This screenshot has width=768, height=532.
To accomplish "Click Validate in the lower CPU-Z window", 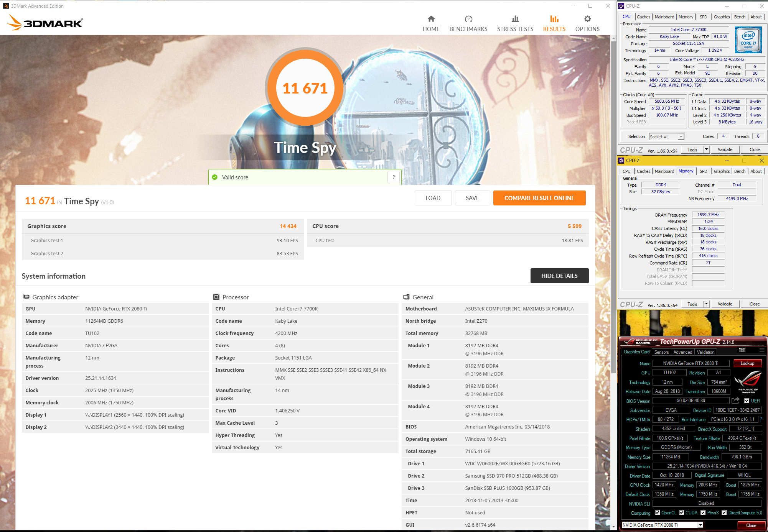I will (x=725, y=304).
